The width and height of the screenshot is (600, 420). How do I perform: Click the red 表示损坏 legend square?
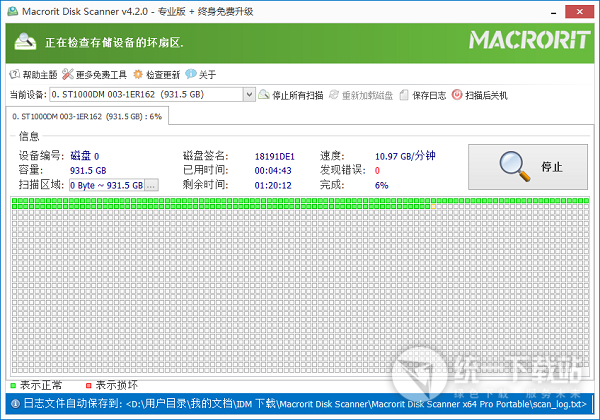87,384
